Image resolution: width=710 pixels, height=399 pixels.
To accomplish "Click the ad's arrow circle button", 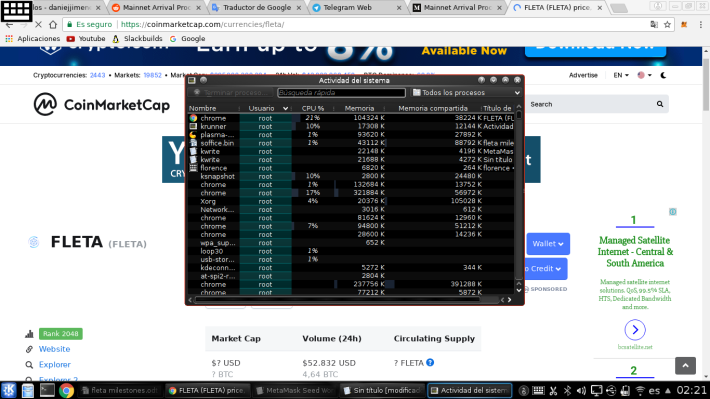I will coord(635,330).
